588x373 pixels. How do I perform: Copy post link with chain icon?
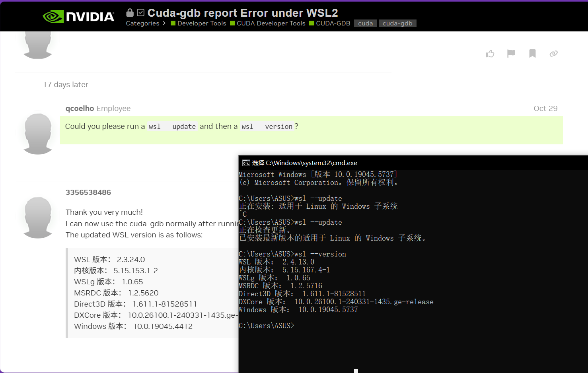tap(553, 54)
